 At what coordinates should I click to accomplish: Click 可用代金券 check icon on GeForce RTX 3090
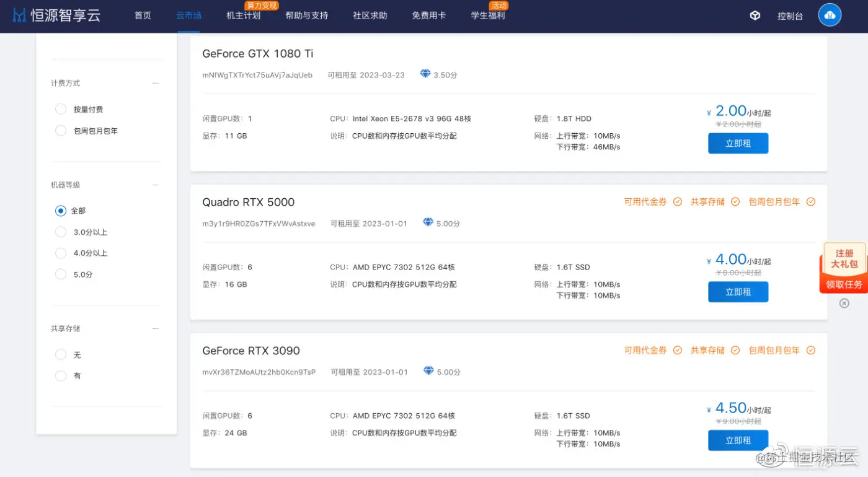point(678,351)
